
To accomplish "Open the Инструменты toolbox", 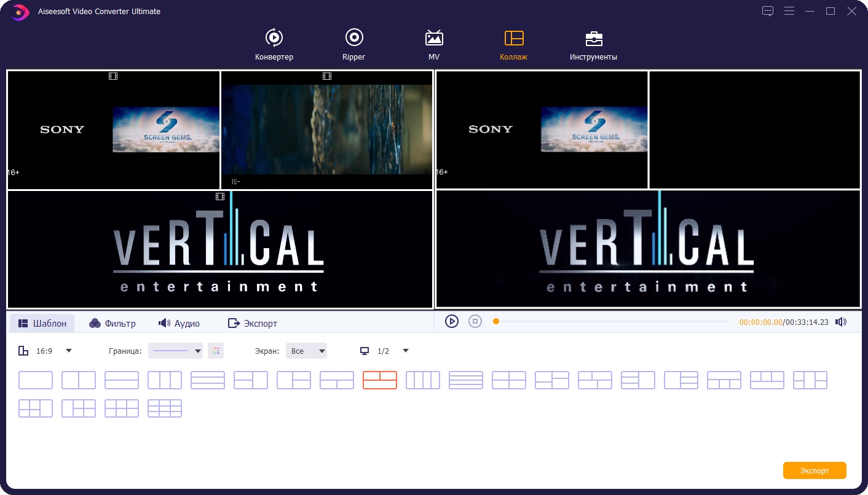I will pos(593,45).
